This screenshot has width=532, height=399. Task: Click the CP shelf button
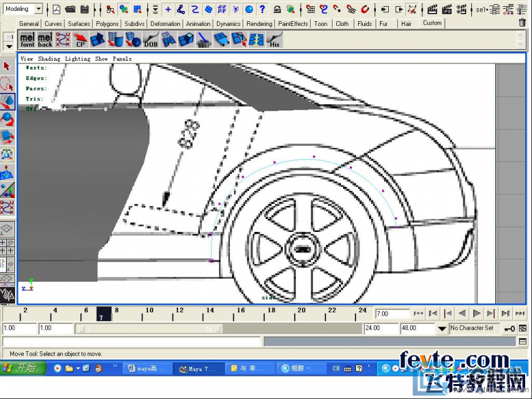[80, 40]
